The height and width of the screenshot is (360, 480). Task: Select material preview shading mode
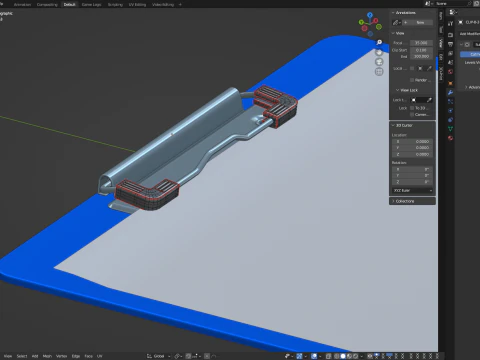[349, 356]
